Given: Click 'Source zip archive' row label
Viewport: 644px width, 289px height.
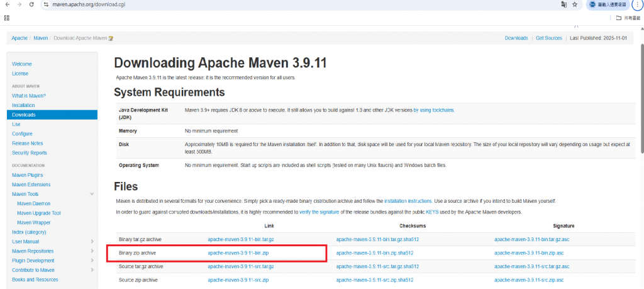Looking at the screenshot, I should (138, 280).
